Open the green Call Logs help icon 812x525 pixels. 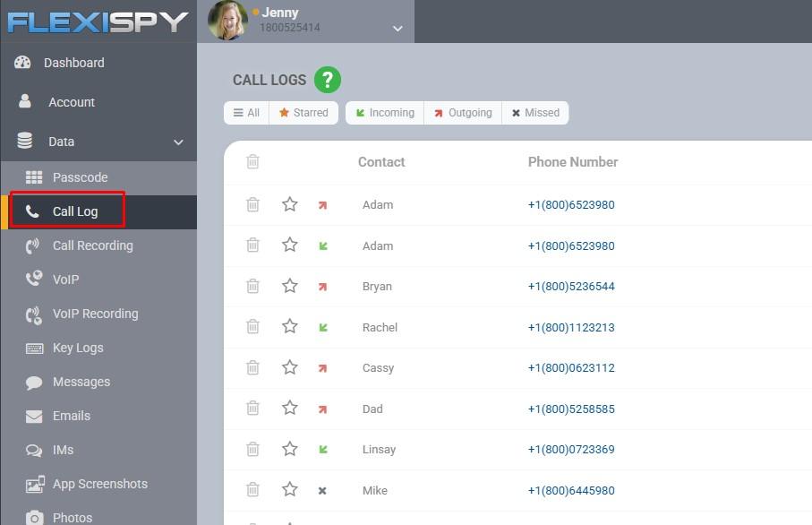coord(328,80)
